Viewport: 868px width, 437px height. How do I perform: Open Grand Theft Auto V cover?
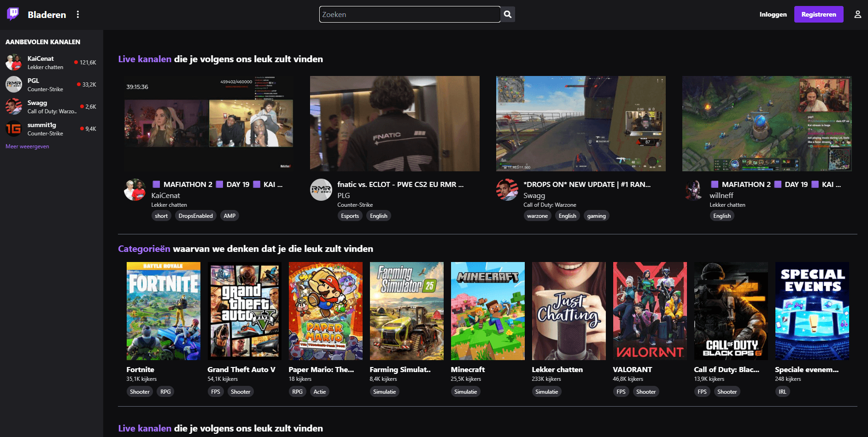pos(245,311)
